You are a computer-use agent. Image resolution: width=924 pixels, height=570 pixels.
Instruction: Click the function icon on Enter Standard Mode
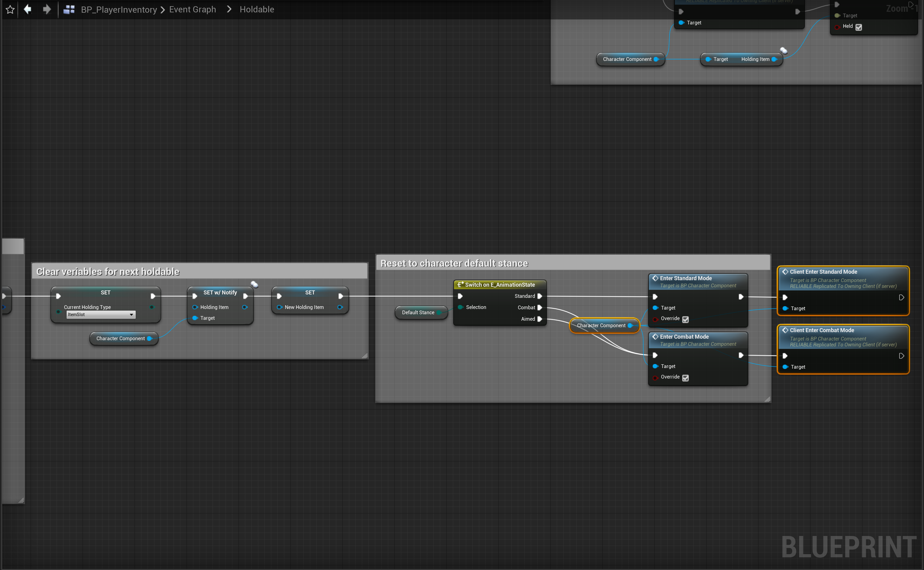[655, 278]
